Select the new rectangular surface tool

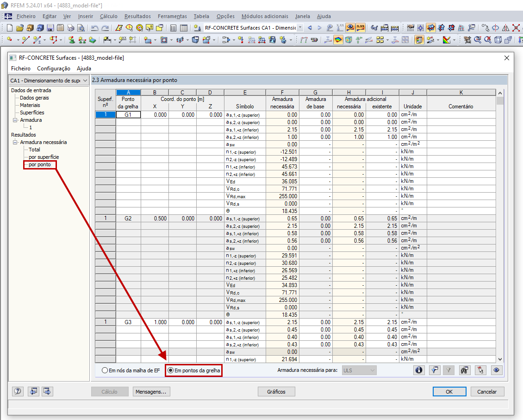pyautogui.click(x=147, y=40)
